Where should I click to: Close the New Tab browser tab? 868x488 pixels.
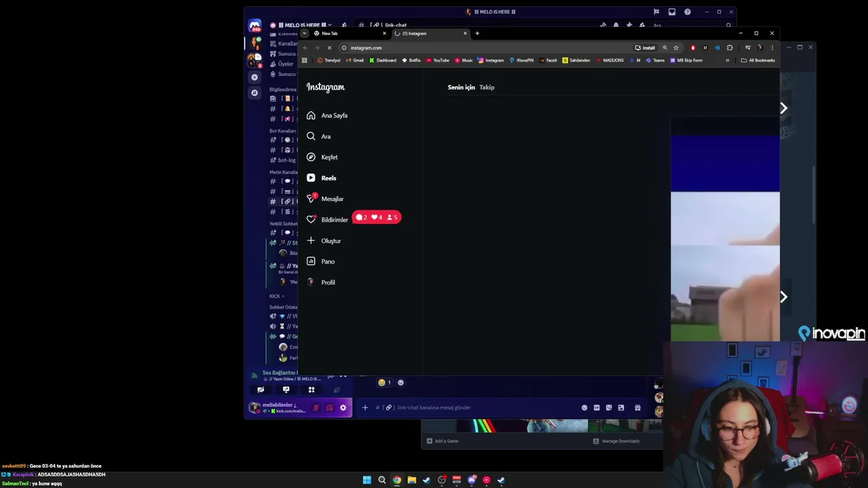click(384, 33)
